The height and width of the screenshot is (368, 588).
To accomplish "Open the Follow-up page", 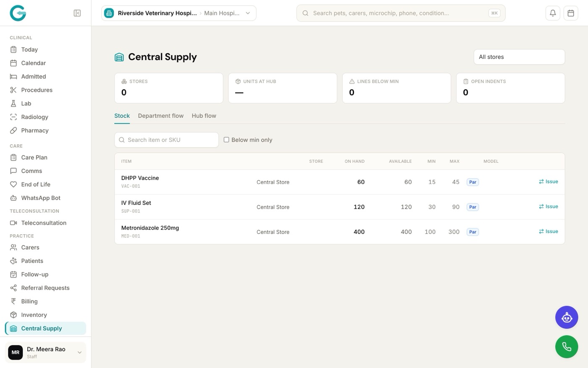I will 45,274.
